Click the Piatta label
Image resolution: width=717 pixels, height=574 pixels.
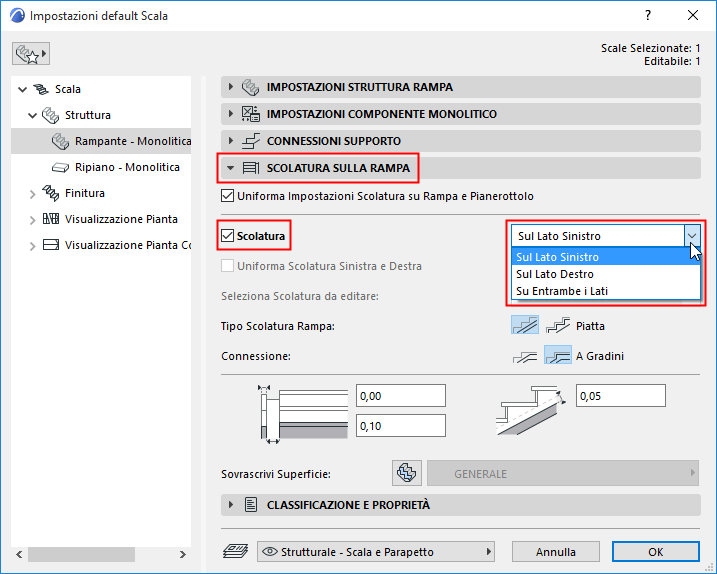coord(590,326)
